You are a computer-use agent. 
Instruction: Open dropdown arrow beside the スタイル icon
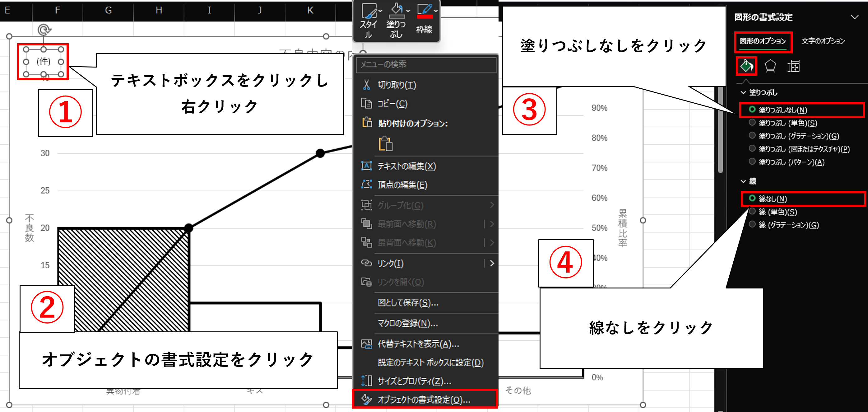[380, 11]
